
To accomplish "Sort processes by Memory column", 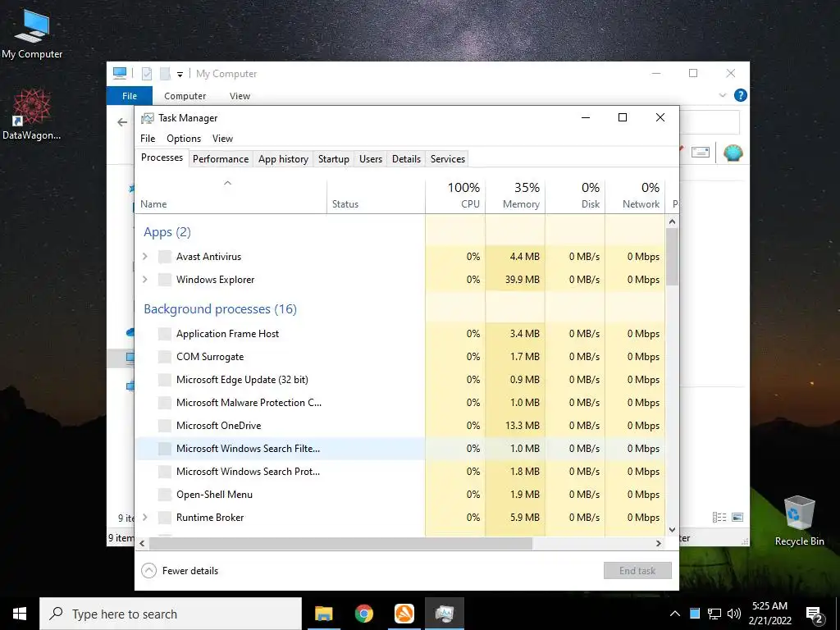I will pyautogui.click(x=515, y=195).
